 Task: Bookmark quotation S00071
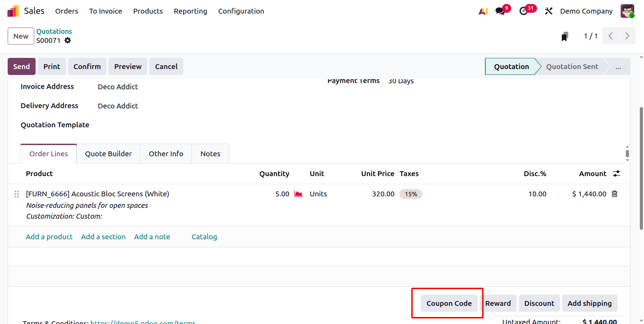point(565,36)
